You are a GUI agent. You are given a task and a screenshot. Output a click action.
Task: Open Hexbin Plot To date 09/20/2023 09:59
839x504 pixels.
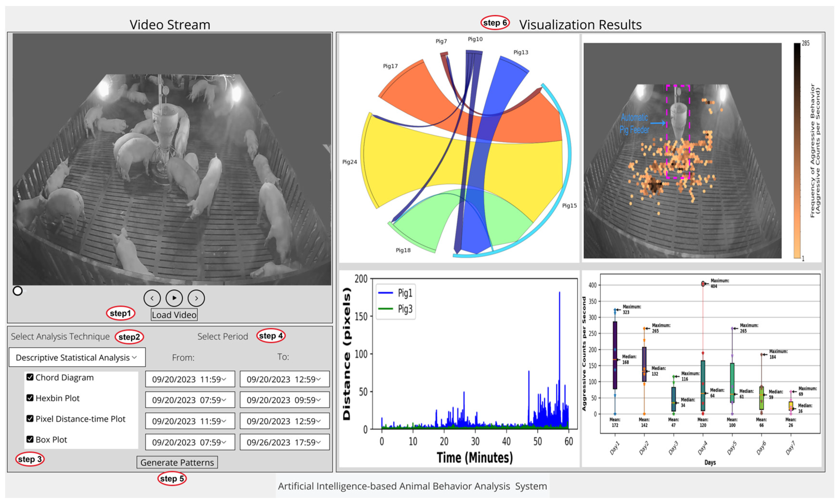pos(284,400)
